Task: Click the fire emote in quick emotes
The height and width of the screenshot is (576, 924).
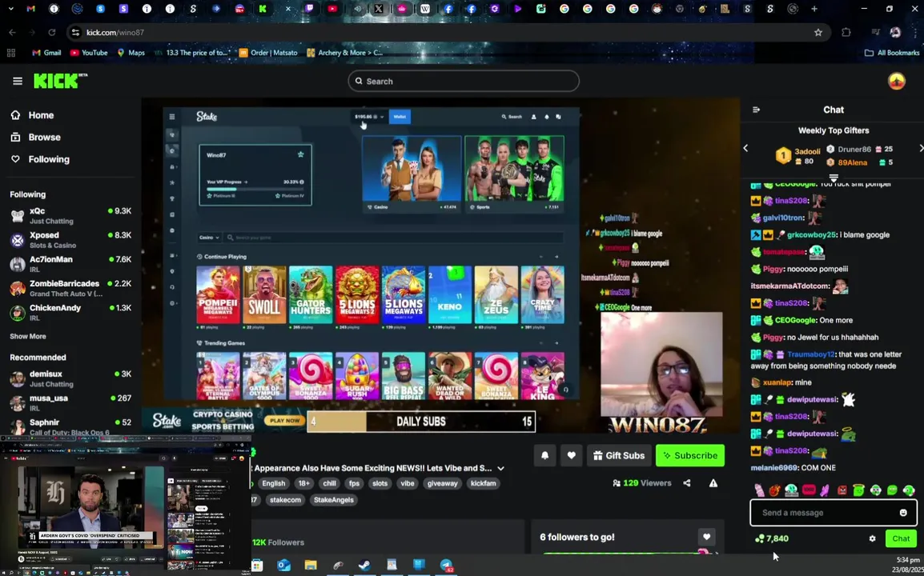Action: (x=775, y=490)
